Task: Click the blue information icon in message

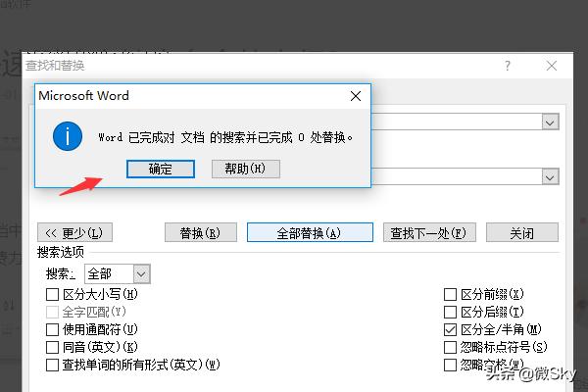Action: [68, 135]
